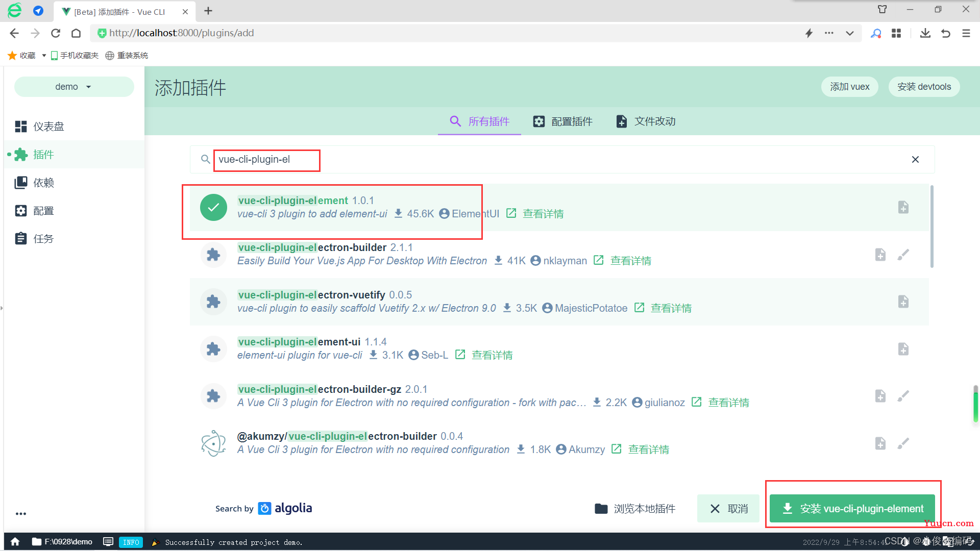Click file icon on vue-cli-plugin-element row
This screenshot has height=551, width=980.
pyautogui.click(x=903, y=208)
